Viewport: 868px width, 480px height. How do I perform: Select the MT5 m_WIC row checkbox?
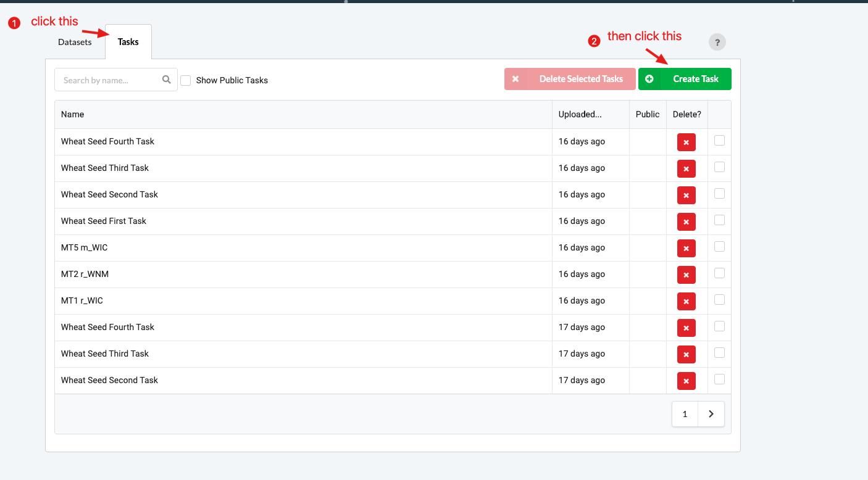[x=719, y=247]
